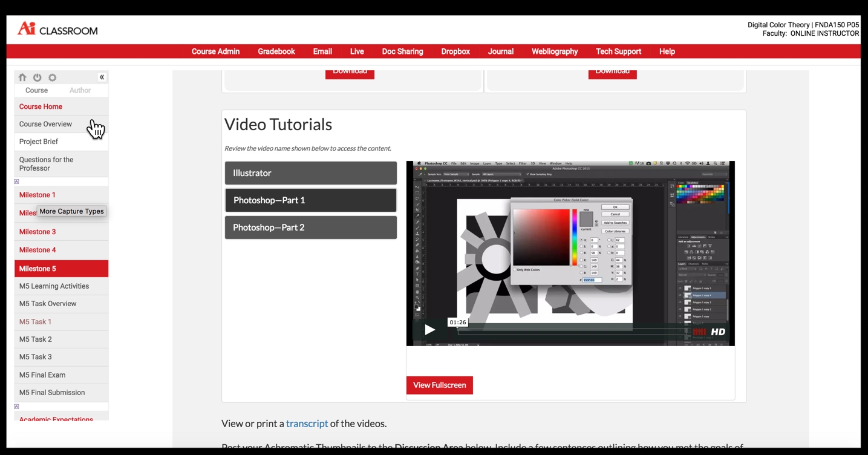The height and width of the screenshot is (455, 868).
Task: Click the View Fullscreen button
Action: point(440,385)
